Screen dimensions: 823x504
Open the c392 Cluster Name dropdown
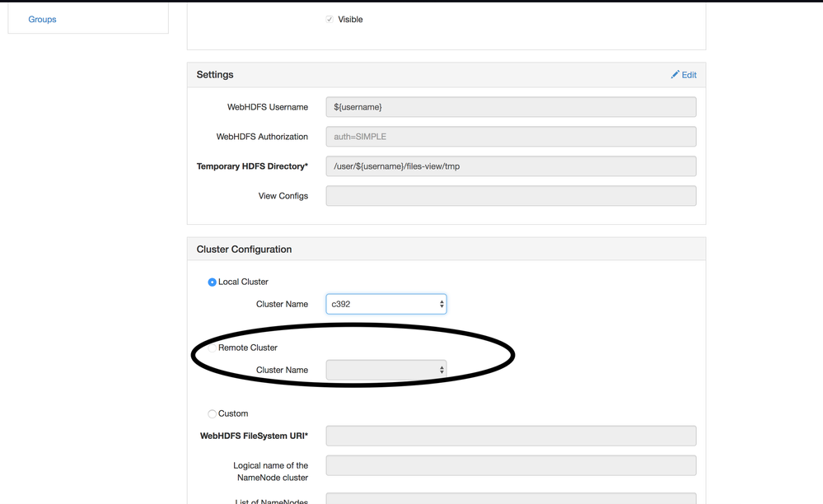pos(386,304)
